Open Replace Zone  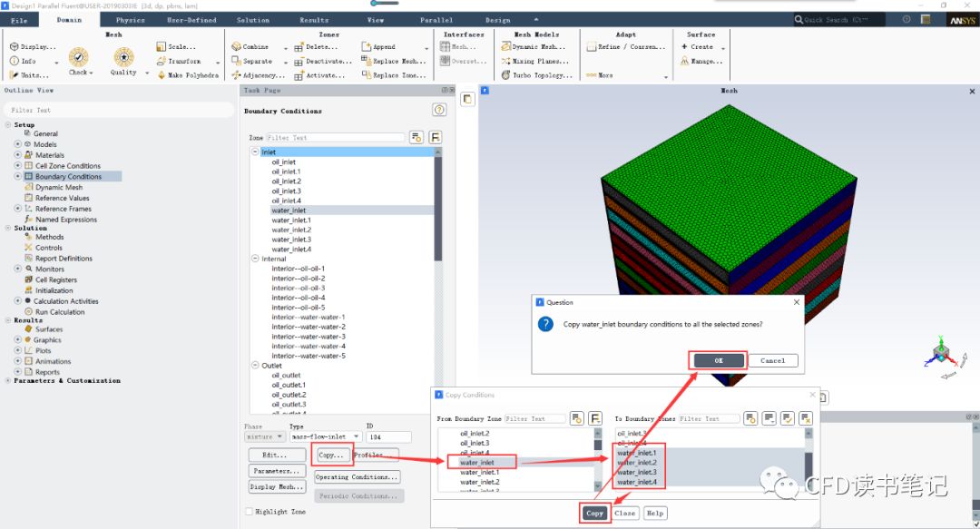click(394, 75)
